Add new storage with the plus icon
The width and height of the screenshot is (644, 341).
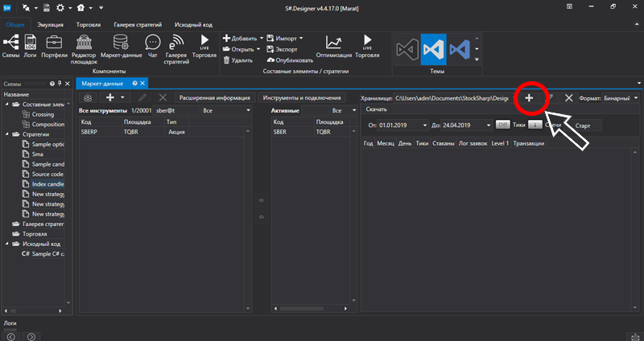(x=529, y=97)
